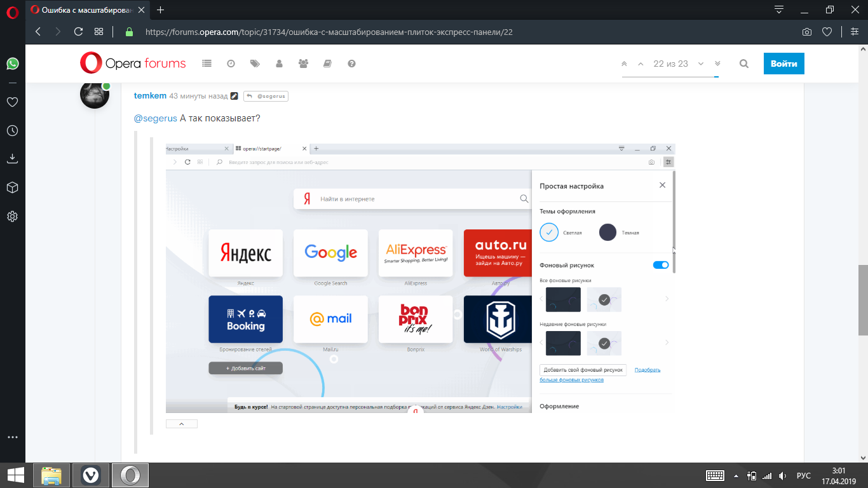Open History clock in Opera sidebar
The image size is (868, 488).
12,130
